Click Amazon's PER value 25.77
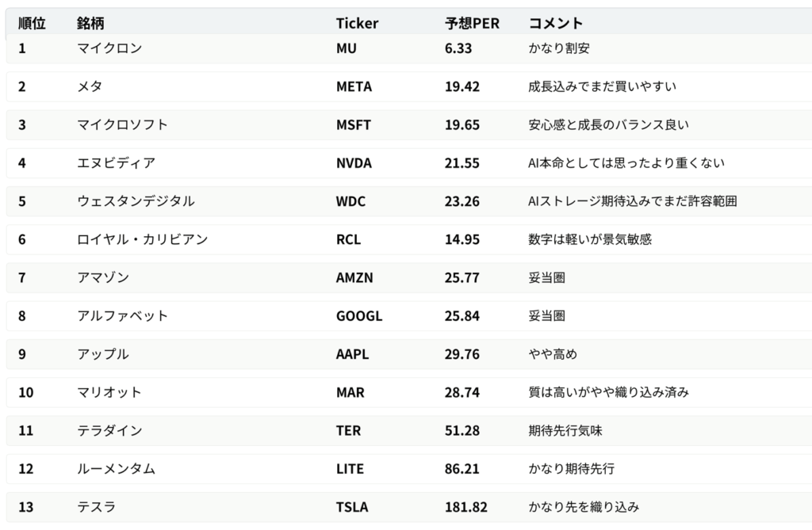The image size is (812, 530). pos(462,277)
